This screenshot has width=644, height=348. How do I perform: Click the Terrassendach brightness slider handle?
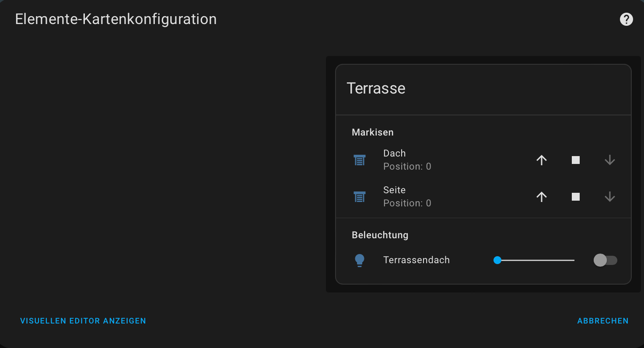pyautogui.click(x=497, y=260)
